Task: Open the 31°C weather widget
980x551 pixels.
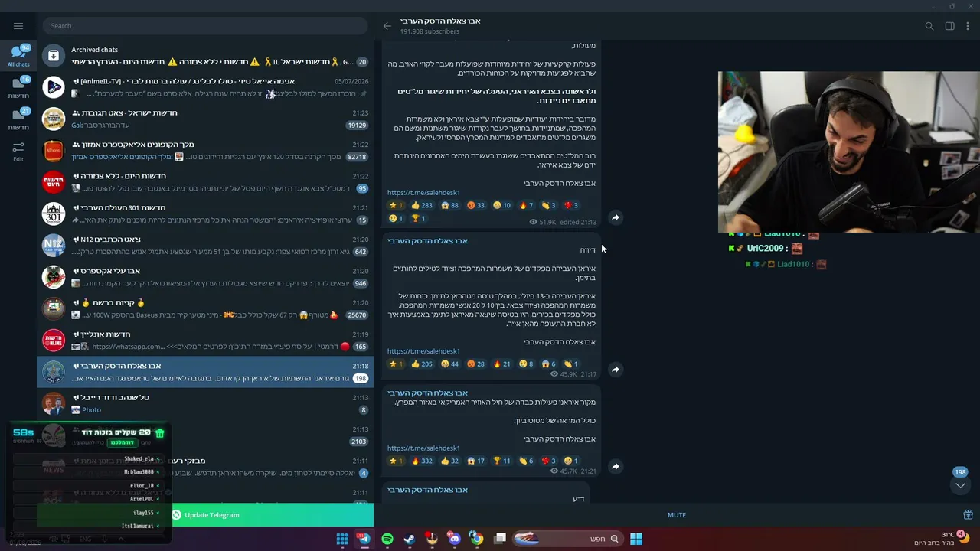Action: (942, 538)
